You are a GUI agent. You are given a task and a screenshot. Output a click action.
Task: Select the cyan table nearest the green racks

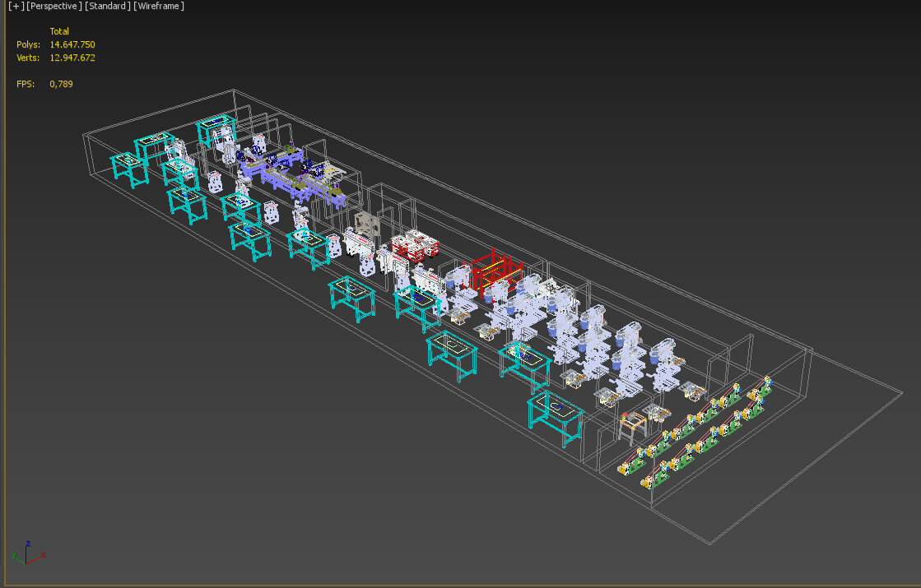[557, 417]
